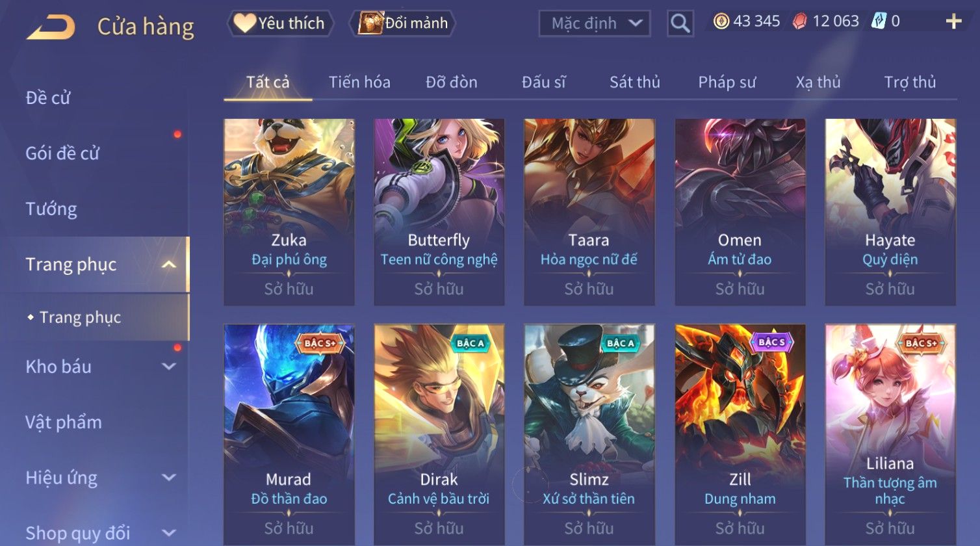
Task: Switch to the Pháp sư tab
Action: [727, 83]
